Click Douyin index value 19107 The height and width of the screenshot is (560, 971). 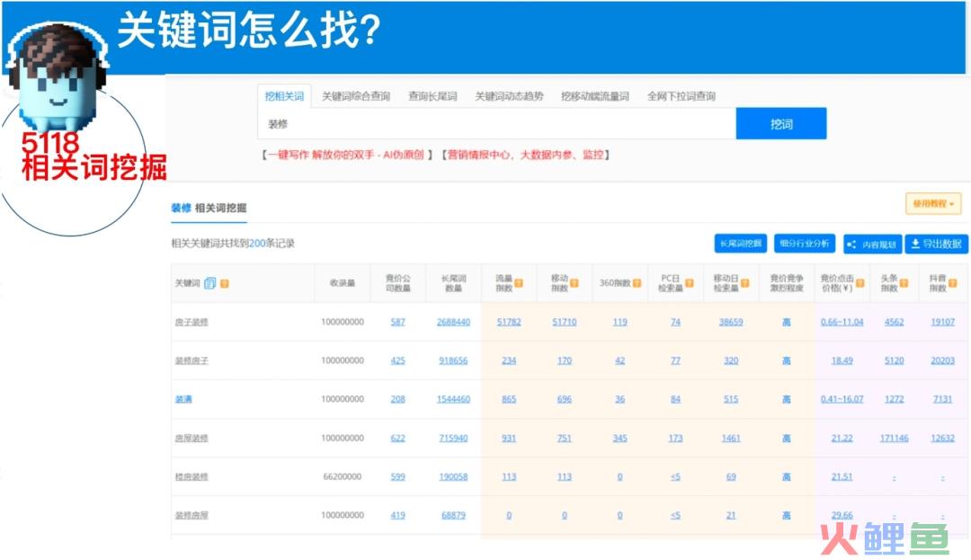pos(942,323)
